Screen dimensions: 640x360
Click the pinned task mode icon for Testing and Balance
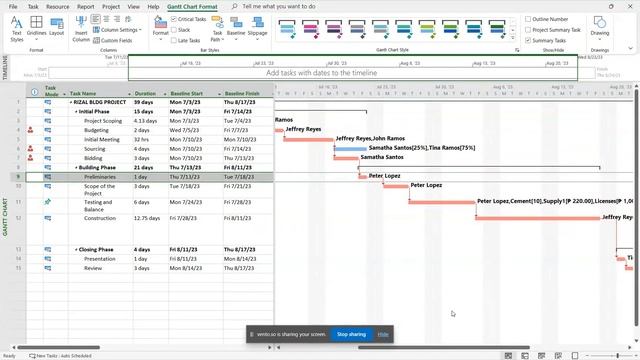[48, 202]
